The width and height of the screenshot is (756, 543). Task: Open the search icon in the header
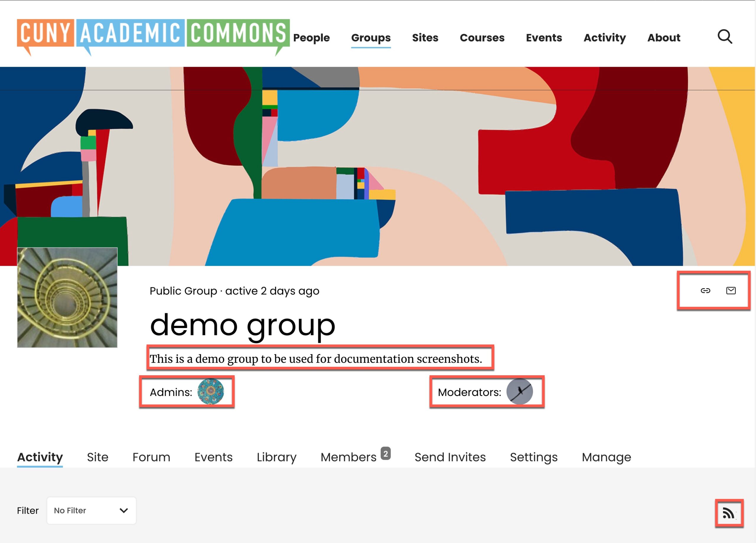point(725,37)
